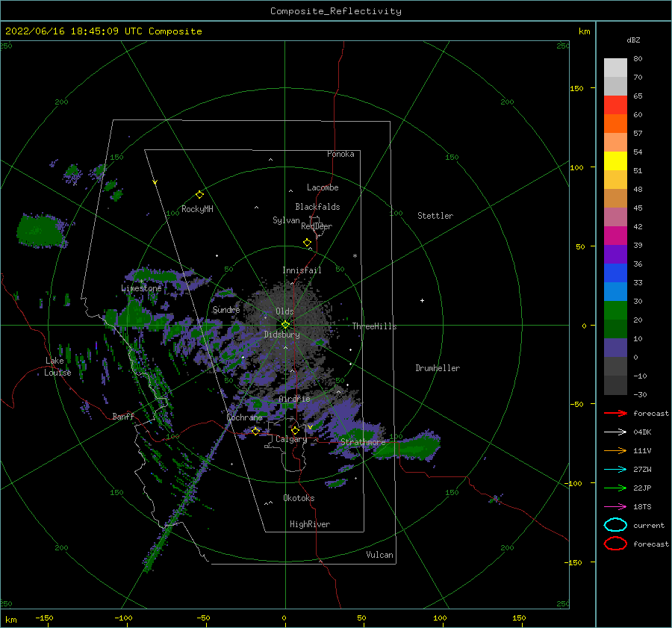Click the Lacombe town label
Screen dimensions: 672x628
(x=323, y=187)
